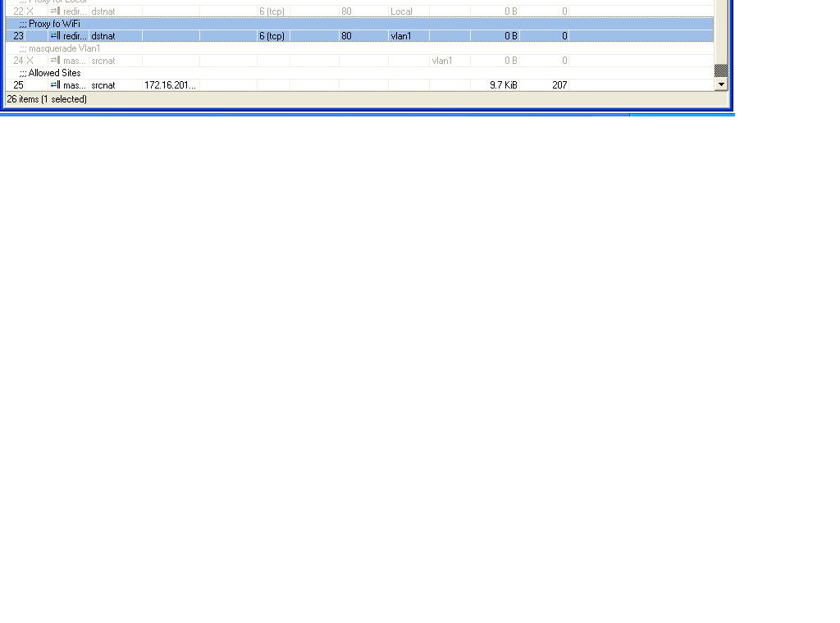Click the 207 packets counter cell
This screenshot has height=623, width=840.
tap(559, 85)
